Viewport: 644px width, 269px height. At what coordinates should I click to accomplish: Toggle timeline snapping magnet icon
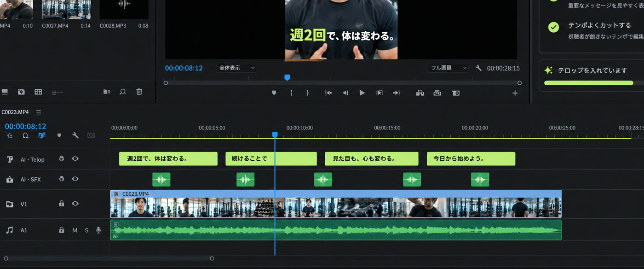click(x=26, y=135)
